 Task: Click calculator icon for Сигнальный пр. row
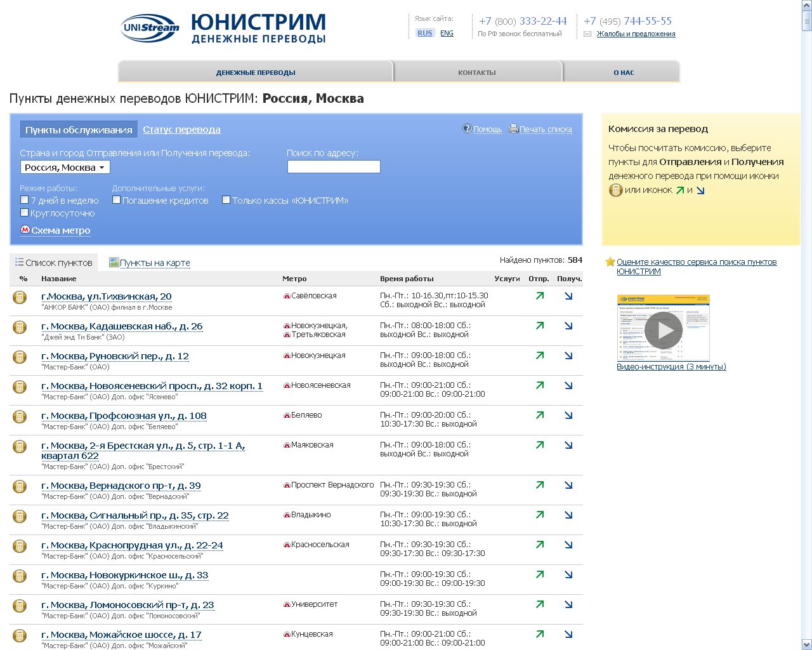20,516
